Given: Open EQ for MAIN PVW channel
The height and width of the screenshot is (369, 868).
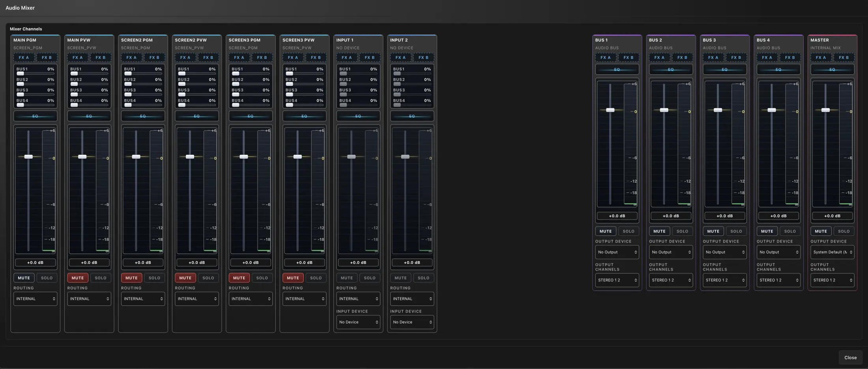Looking at the screenshot, I should pos(89,116).
